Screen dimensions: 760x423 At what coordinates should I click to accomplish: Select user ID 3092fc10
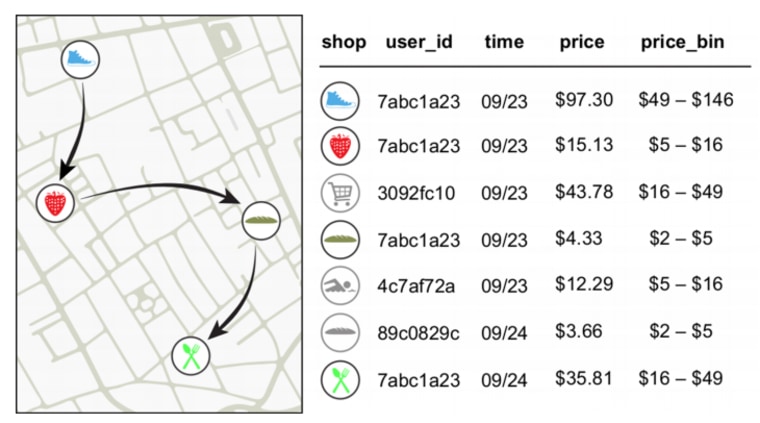pyautogui.click(x=416, y=193)
